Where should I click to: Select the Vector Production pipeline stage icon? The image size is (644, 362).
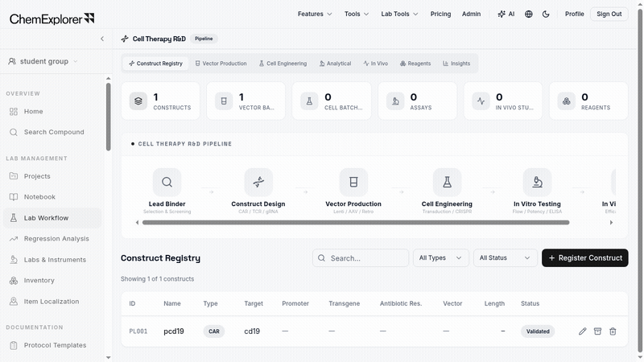[353, 182]
